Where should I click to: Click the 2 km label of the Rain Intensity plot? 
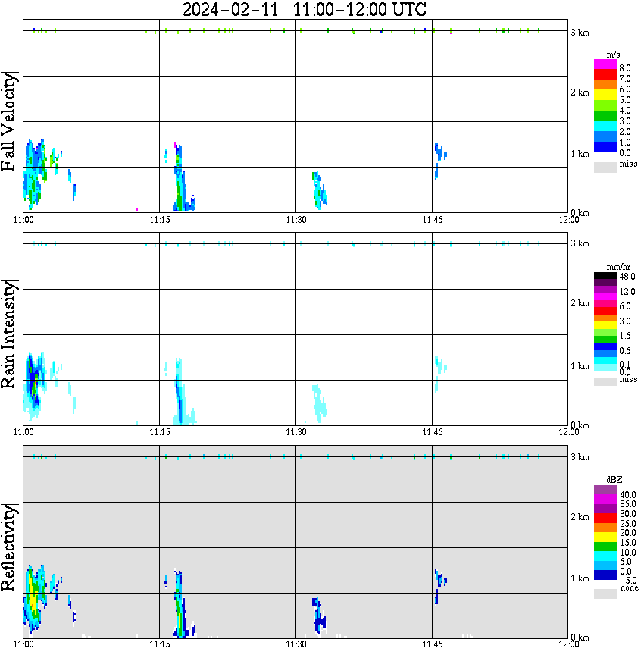580,303
